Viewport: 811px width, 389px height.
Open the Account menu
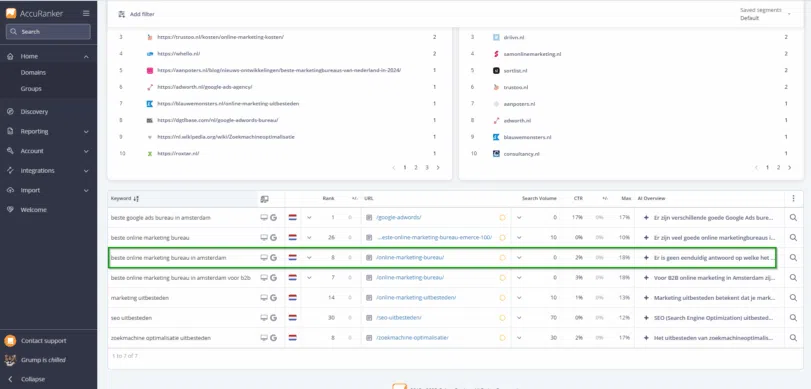click(32, 151)
